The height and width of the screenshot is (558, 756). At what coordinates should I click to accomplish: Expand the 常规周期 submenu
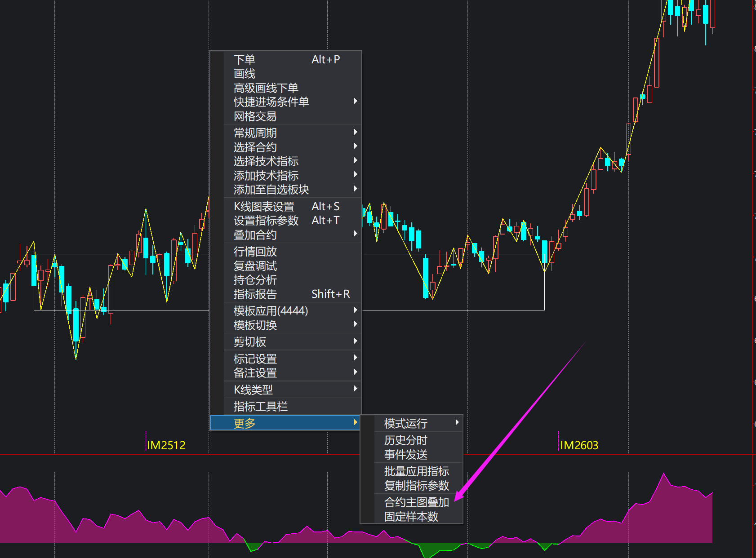point(255,133)
